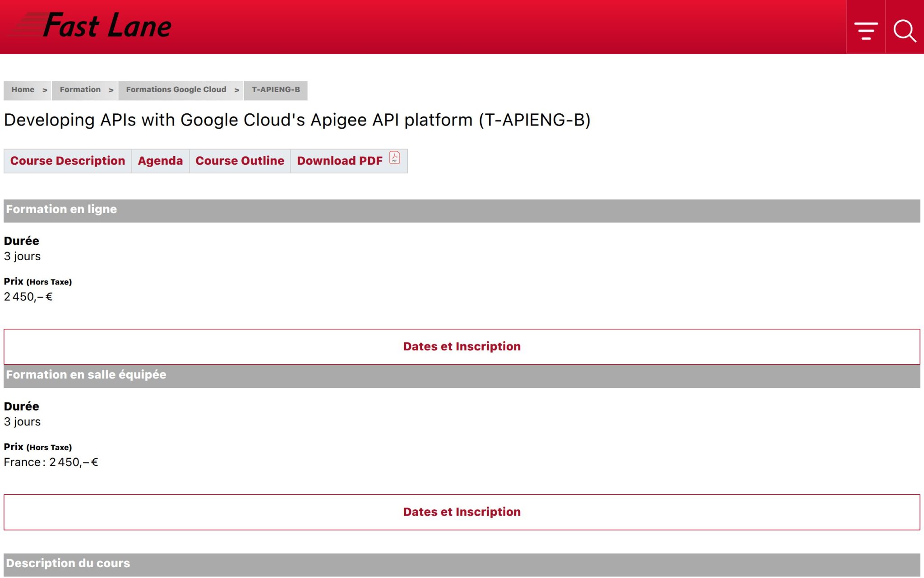Click Dates et Inscription under Formation en ligne
Viewport: 924px width, 578px height.
tap(462, 346)
